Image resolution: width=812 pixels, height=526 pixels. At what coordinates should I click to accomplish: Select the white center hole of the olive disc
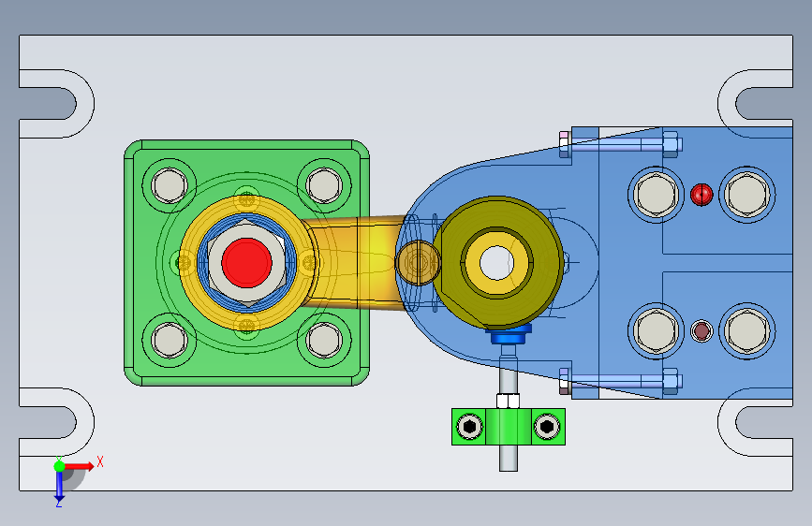tap(496, 263)
